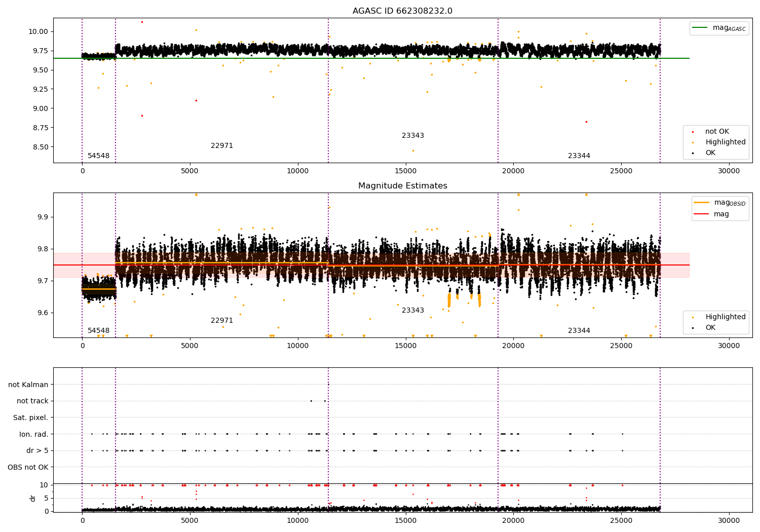Click the "Sat. pixel." axis label
Image resolution: width=760 pixels, height=532 pixels.
tap(31, 417)
